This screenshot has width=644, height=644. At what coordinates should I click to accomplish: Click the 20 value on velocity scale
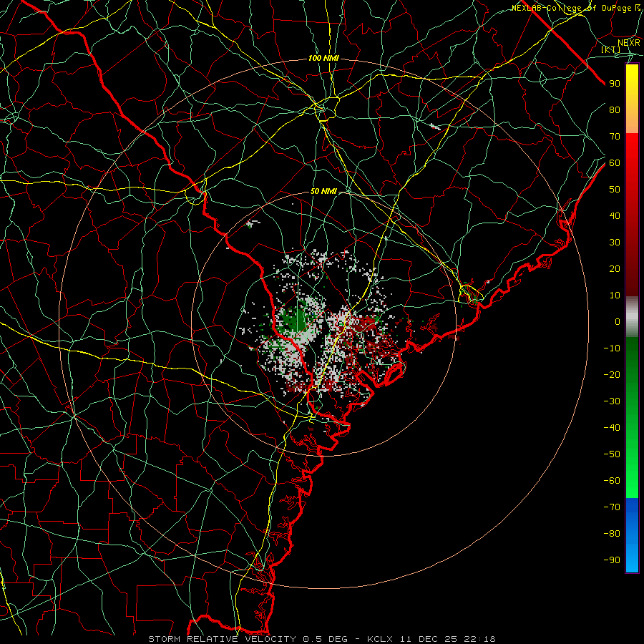pyautogui.click(x=615, y=268)
